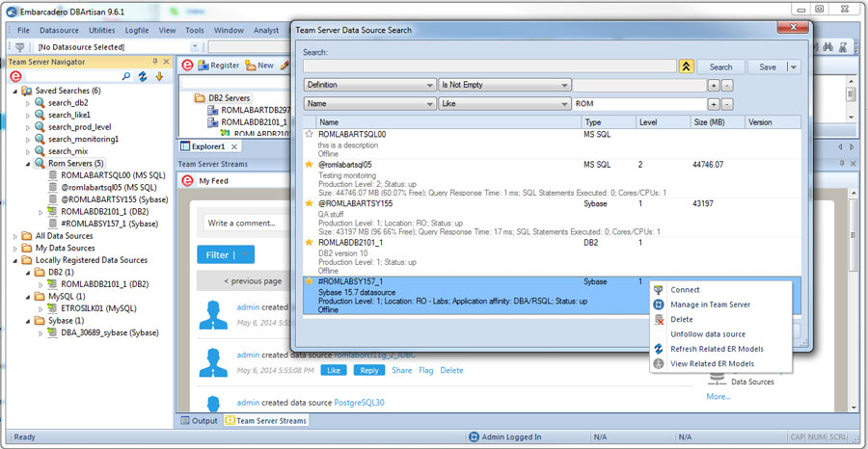Open the Datasource menu
Viewport: 868px width, 449px height.
[59, 31]
